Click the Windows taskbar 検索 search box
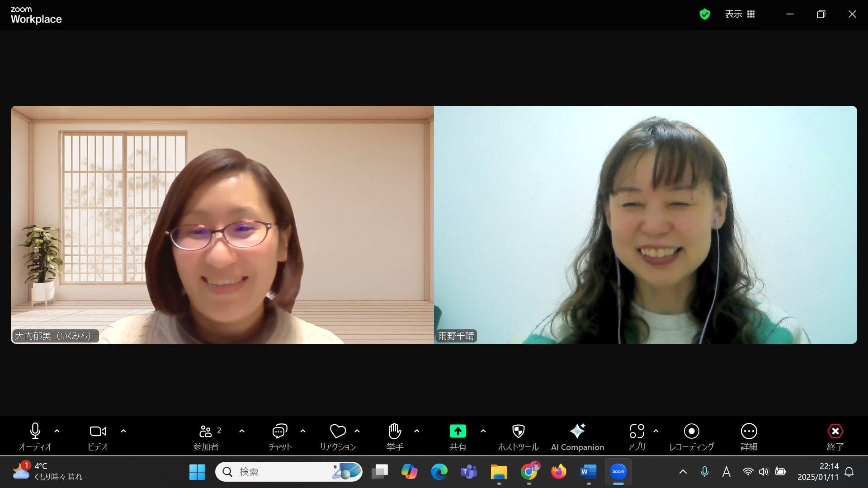The image size is (868, 488). (x=280, y=472)
